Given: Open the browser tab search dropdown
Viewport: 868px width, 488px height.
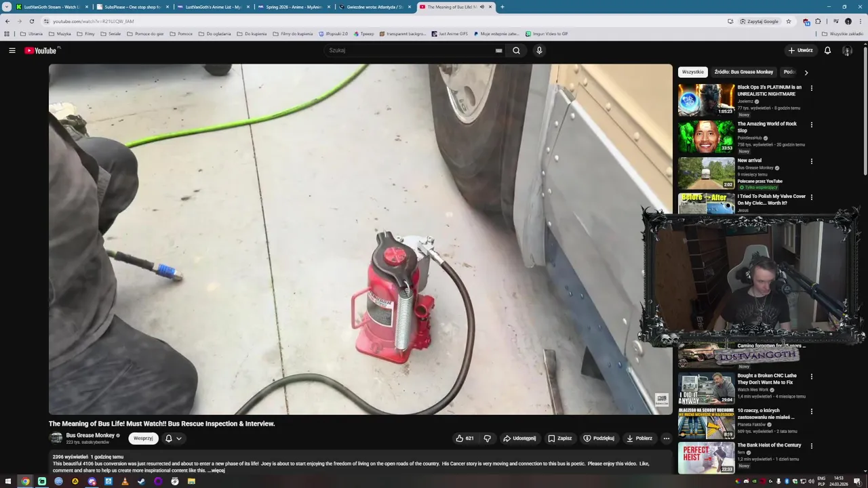Looking at the screenshot, I should click(x=7, y=7).
